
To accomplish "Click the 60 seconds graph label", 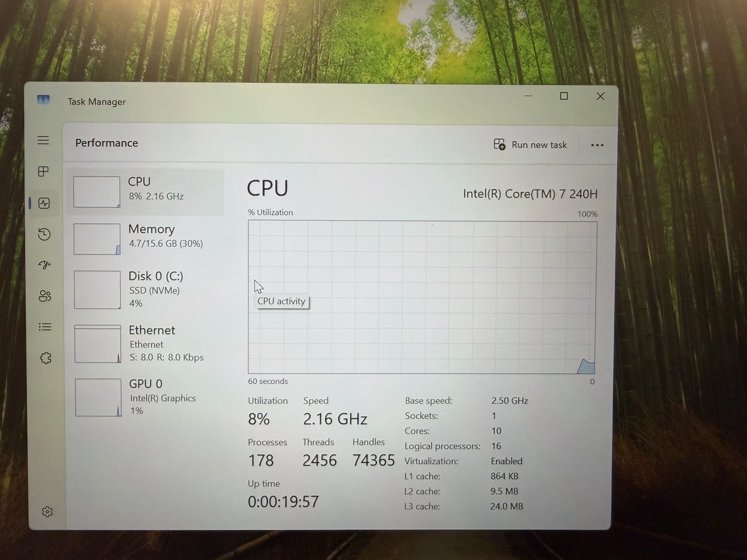I will [x=268, y=381].
